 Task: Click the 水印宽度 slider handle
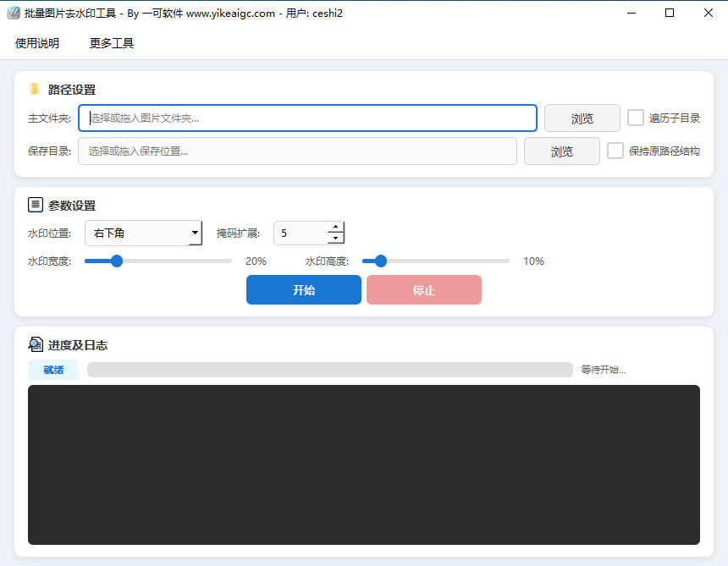tap(116, 261)
